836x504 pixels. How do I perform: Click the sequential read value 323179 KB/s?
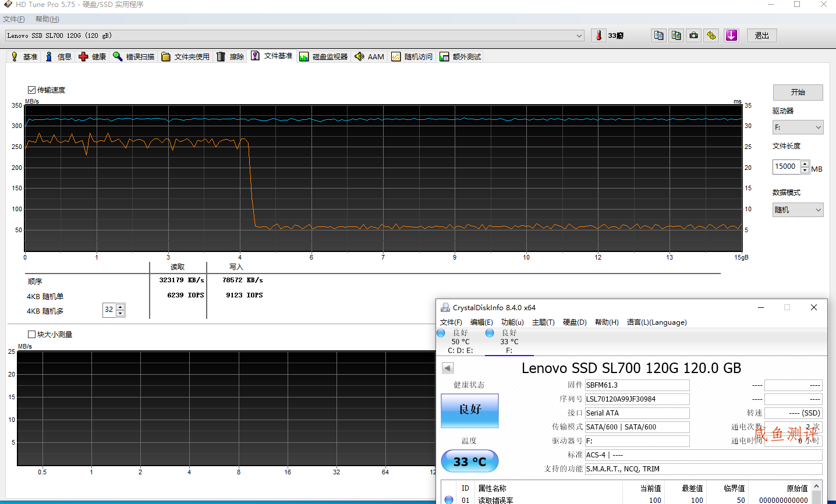coord(182,280)
